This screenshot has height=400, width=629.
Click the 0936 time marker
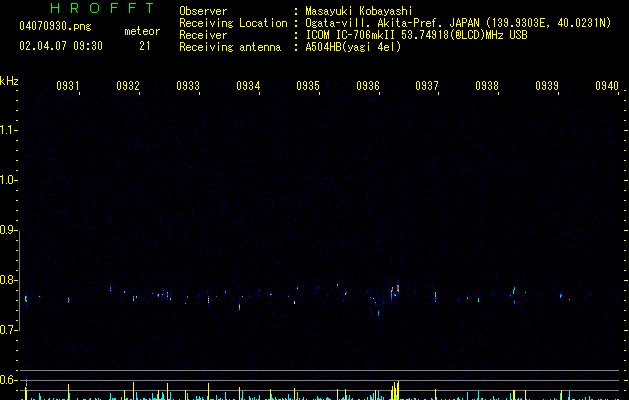point(368,85)
